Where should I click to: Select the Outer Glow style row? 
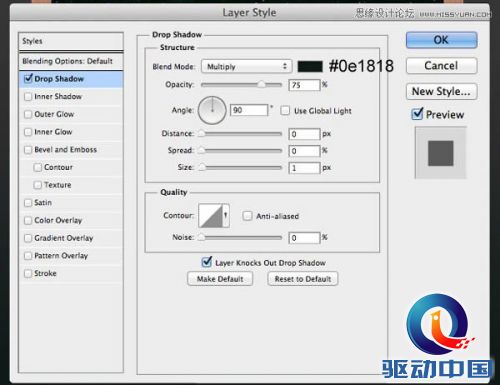pos(71,114)
